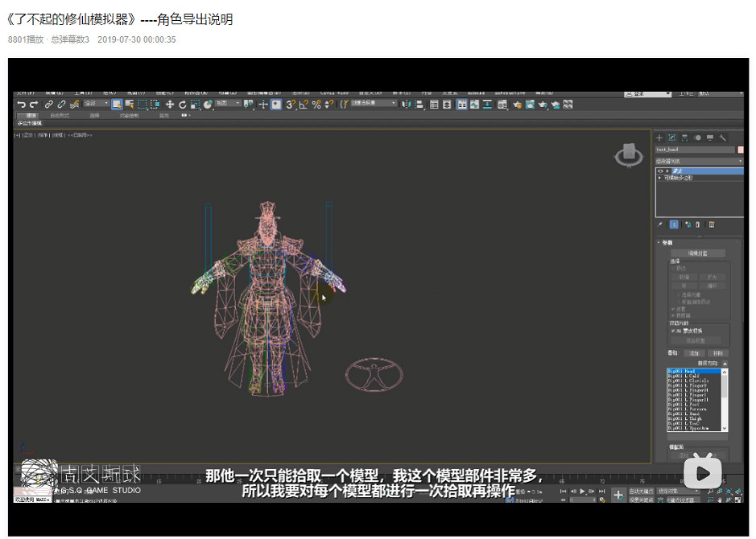
Task: Open the Select by Name dialog icon
Action: [128, 103]
